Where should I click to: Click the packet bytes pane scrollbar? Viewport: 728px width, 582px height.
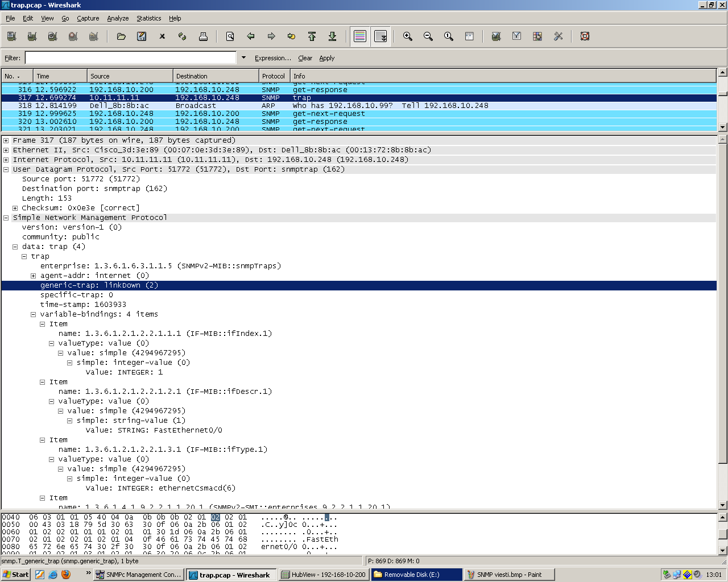722,534
